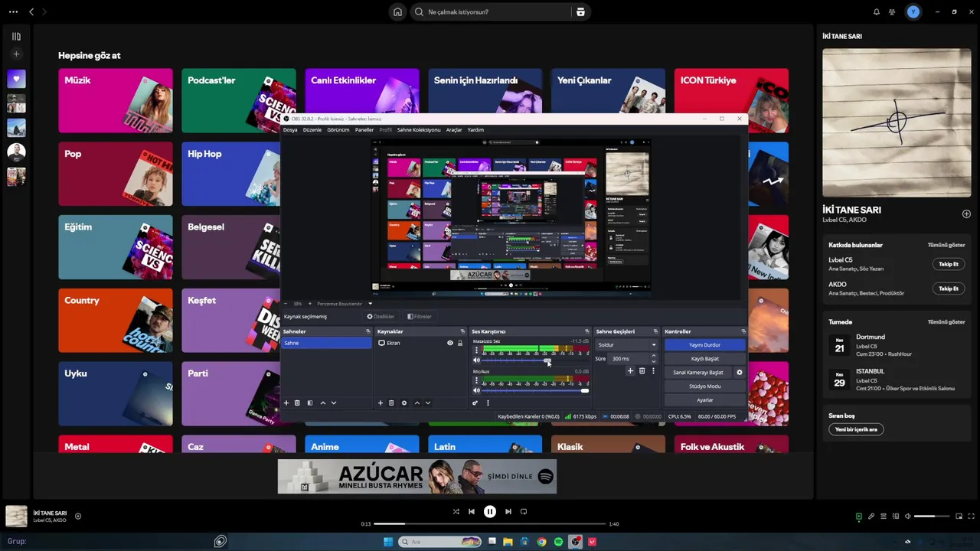Click the create playlist plus icon in the sidebar
This screenshot has width=980, height=551.
click(x=16, y=54)
